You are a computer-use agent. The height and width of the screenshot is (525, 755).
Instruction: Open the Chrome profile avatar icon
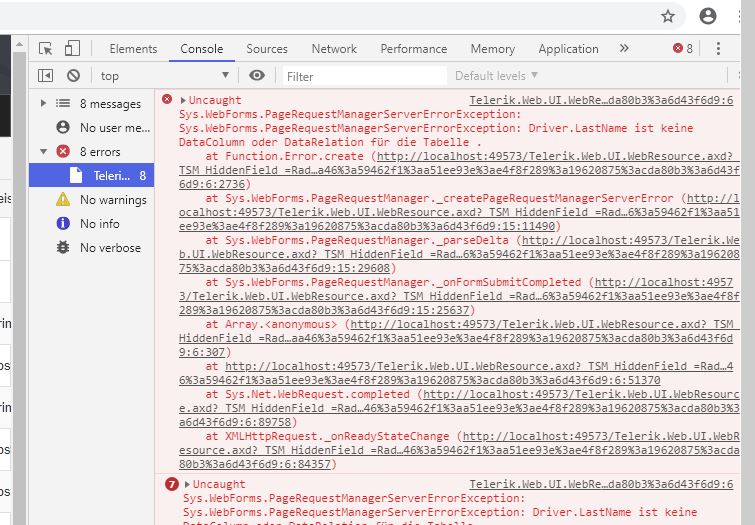pyautogui.click(x=708, y=16)
